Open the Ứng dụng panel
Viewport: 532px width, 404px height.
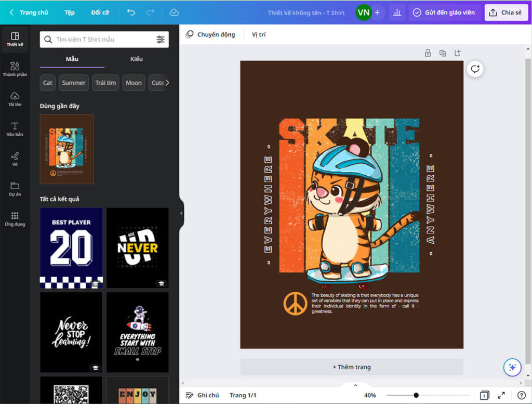(15, 218)
